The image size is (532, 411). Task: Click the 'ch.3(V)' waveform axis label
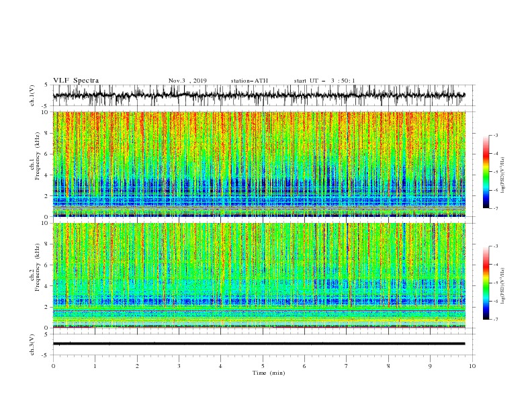click(x=32, y=345)
